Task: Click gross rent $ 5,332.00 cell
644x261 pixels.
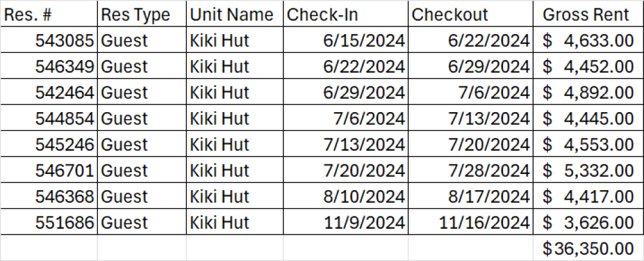Action: 588,169
